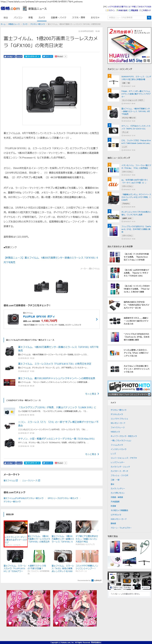The width and height of the screenshot is (152, 644).
Task: Click B!ブックマーク button above メーカーサイト section
Action: [x=32, y=463]
